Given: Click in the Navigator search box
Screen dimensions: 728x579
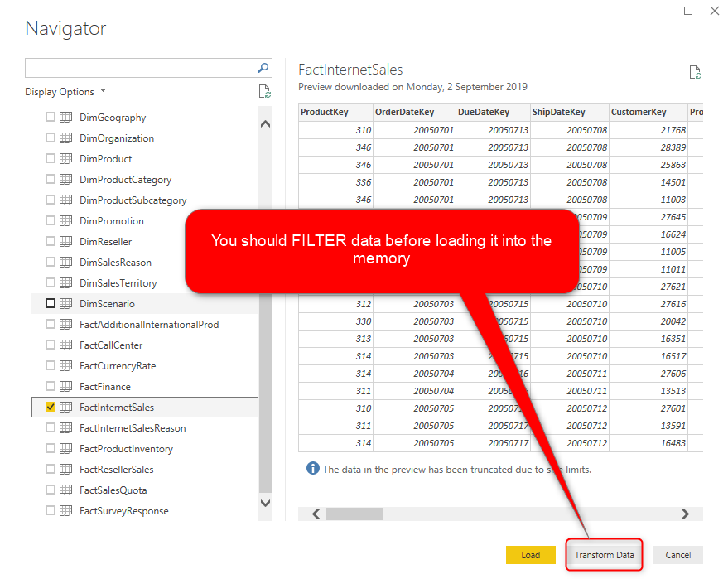Looking at the screenshot, I should [139, 68].
